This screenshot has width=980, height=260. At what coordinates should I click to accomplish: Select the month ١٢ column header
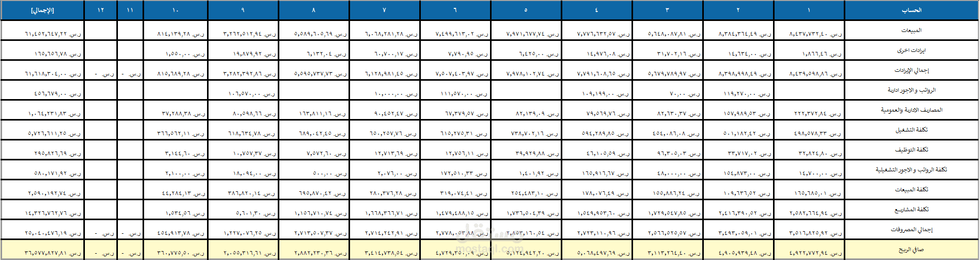(101, 10)
